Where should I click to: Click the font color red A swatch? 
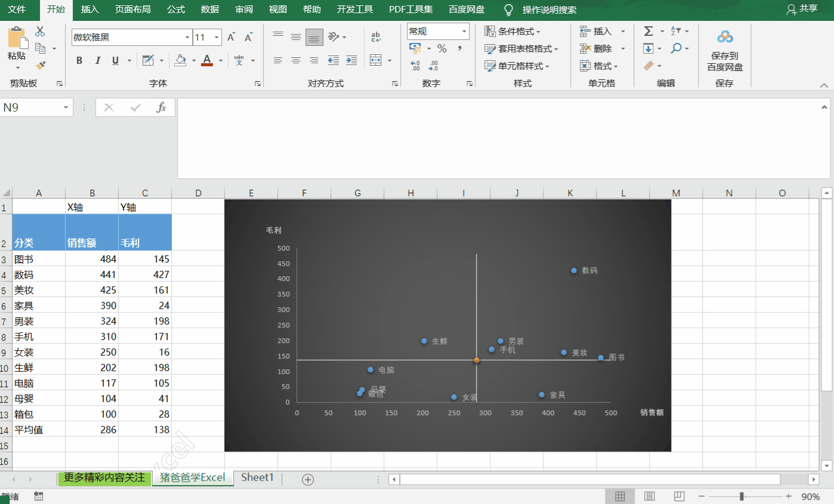click(x=207, y=60)
